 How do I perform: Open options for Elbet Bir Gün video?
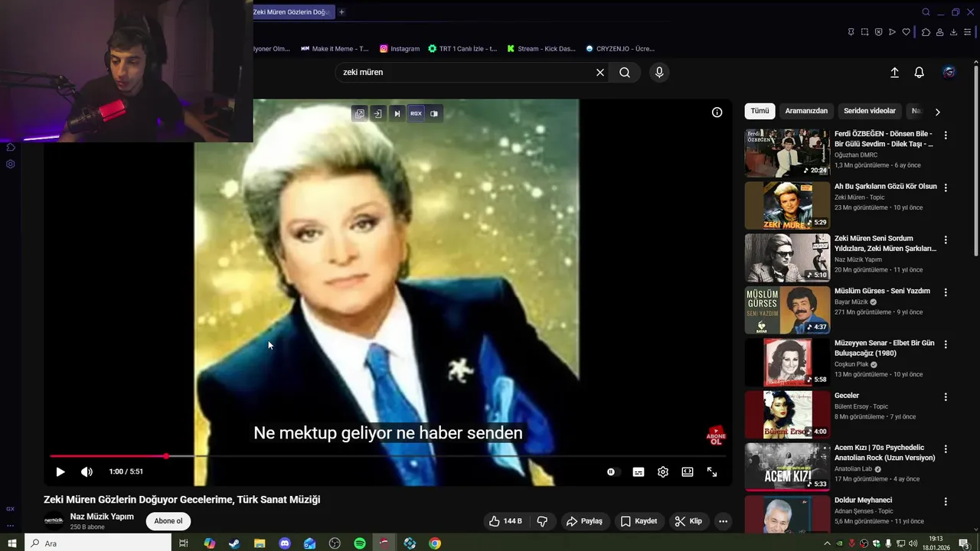point(946,344)
